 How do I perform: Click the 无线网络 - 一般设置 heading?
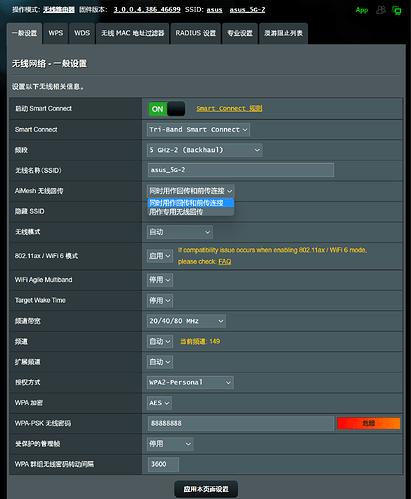tap(50, 64)
